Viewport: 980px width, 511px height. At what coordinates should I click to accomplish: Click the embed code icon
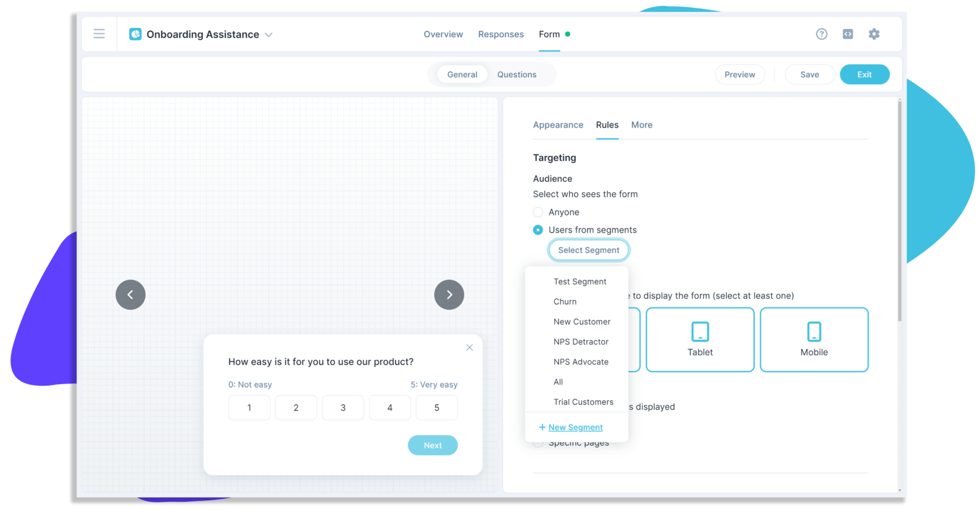pos(847,34)
